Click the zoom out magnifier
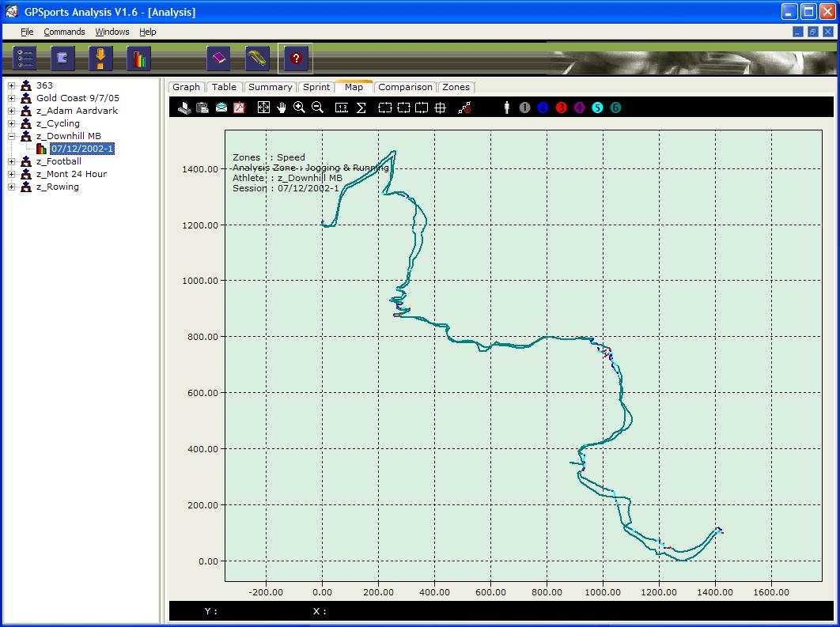840x627 pixels. (x=317, y=108)
